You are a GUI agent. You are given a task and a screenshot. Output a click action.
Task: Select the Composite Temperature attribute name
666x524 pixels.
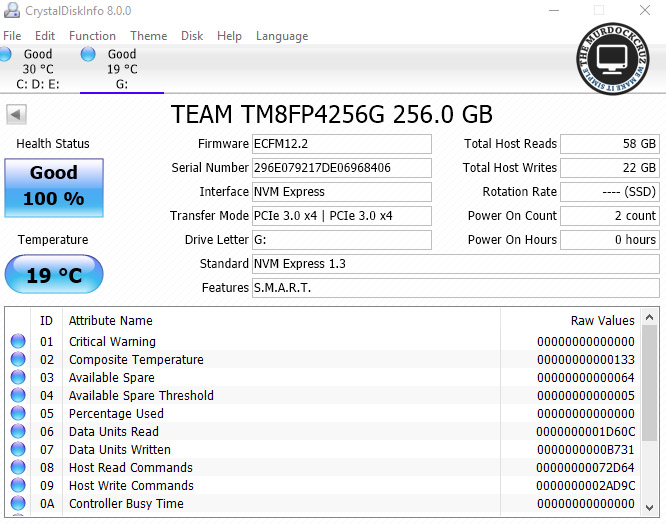[x=136, y=360]
